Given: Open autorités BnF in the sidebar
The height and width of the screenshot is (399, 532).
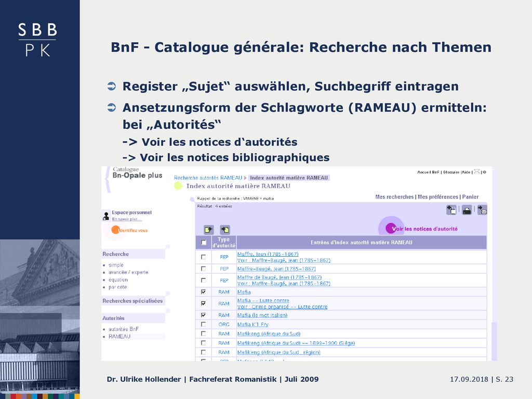Looking at the screenshot, I should (x=124, y=329).
